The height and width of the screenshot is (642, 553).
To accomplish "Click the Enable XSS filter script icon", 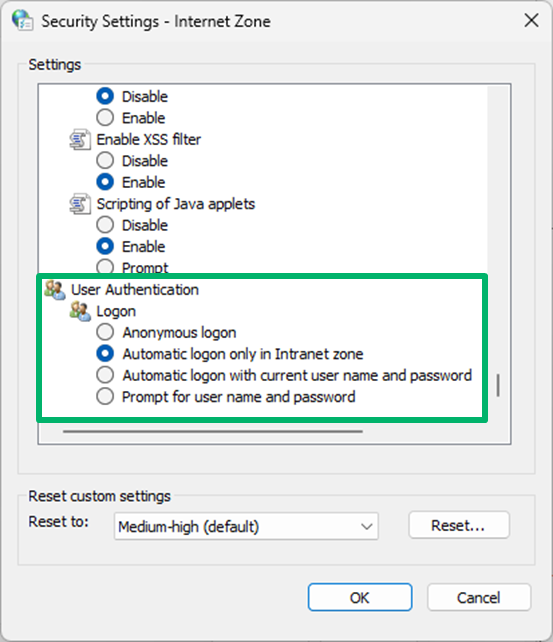I will (80, 140).
